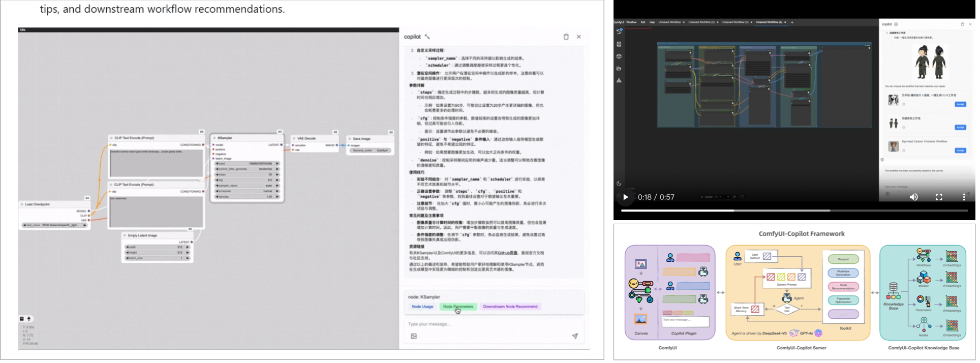Viewport: 980px width, 363px height.
Task: Open the Edit menu in the video's ComfyUI
Action: pyautogui.click(x=643, y=22)
